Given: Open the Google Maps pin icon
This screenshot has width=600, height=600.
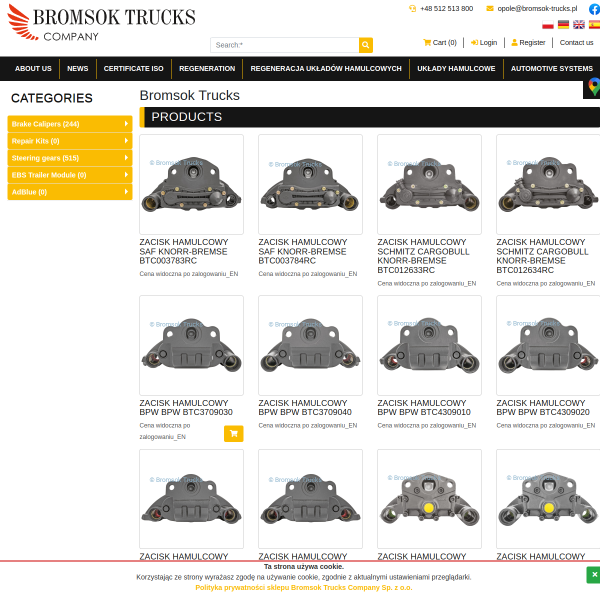Looking at the screenshot, I should pos(593,86).
